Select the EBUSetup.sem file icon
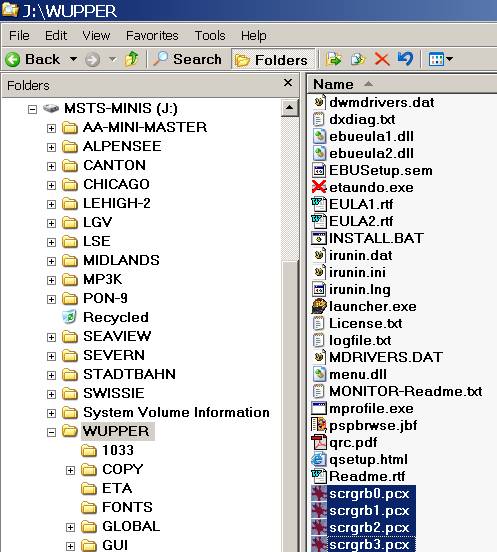 (x=319, y=170)
